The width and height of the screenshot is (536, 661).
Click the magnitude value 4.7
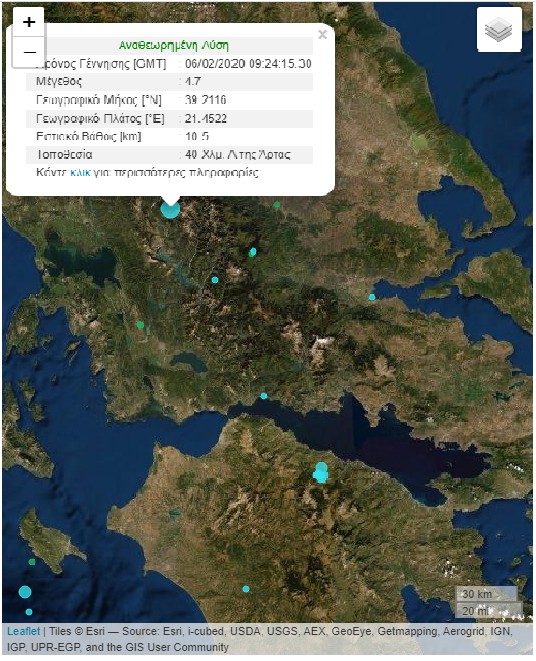click(193, 81)
